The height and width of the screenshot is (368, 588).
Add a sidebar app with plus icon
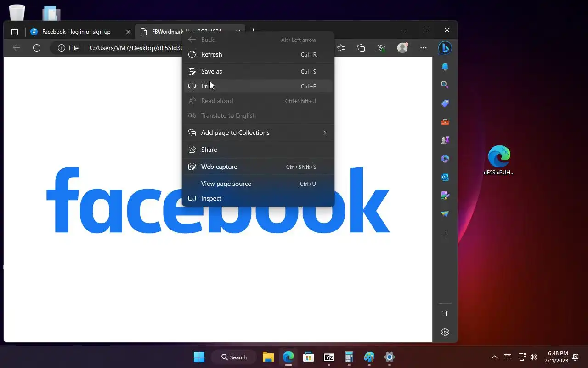(445, 234)
